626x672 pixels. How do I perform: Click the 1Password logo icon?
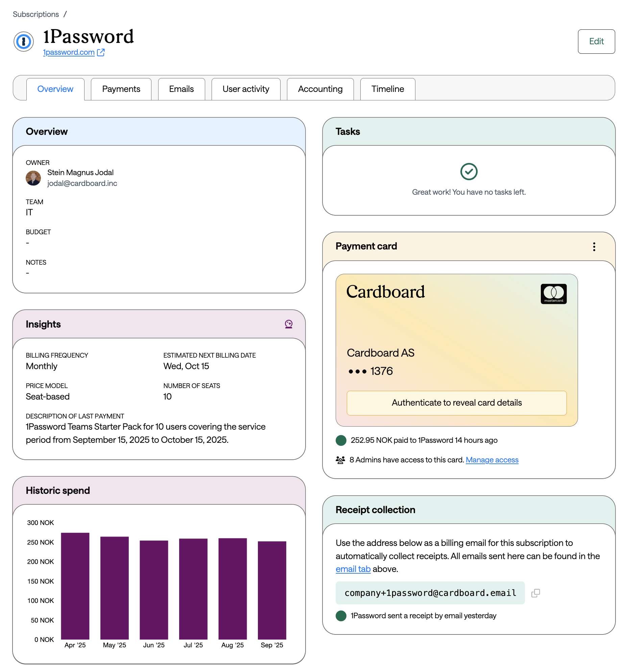click(24, 42)
